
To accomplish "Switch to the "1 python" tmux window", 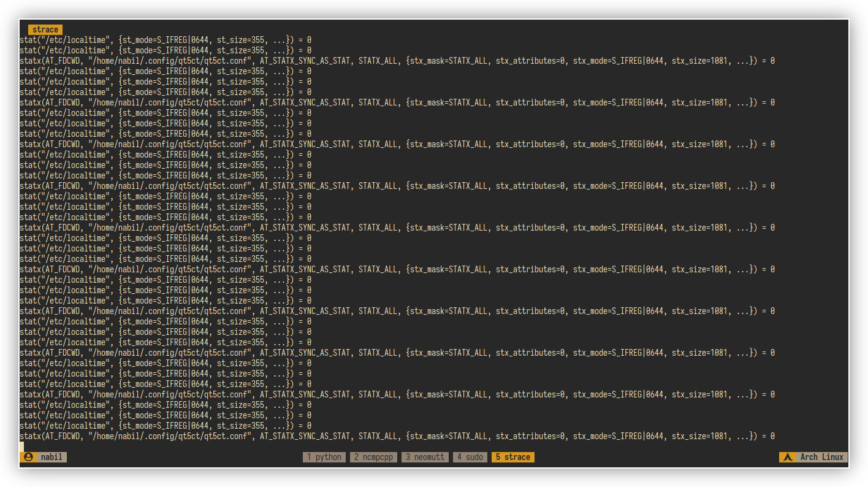I will coord(324,457).
